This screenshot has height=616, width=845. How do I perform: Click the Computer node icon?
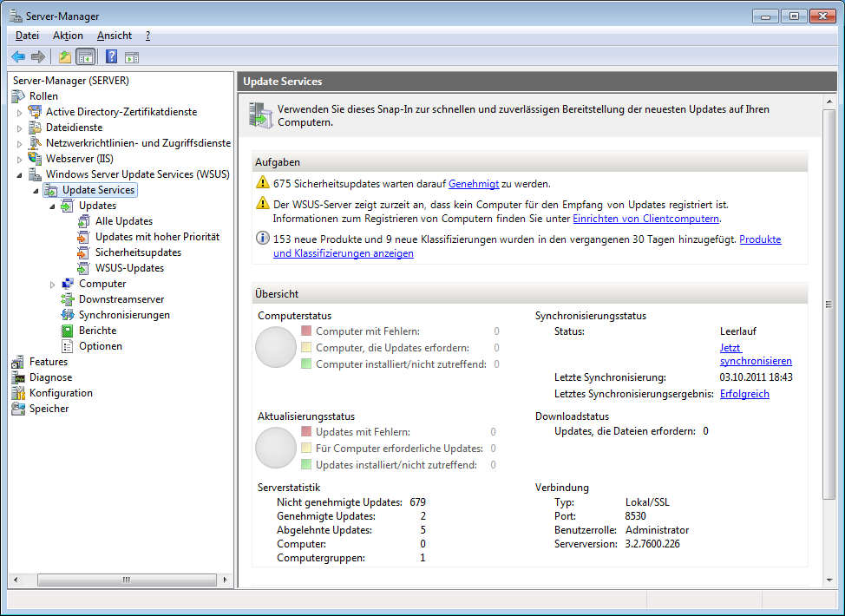[x=68, y=284]
